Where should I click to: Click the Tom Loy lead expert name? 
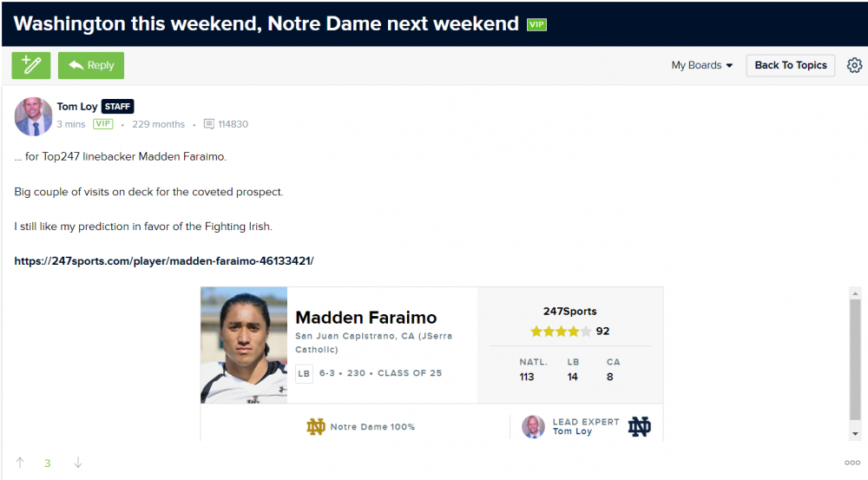tap(572, 431)
